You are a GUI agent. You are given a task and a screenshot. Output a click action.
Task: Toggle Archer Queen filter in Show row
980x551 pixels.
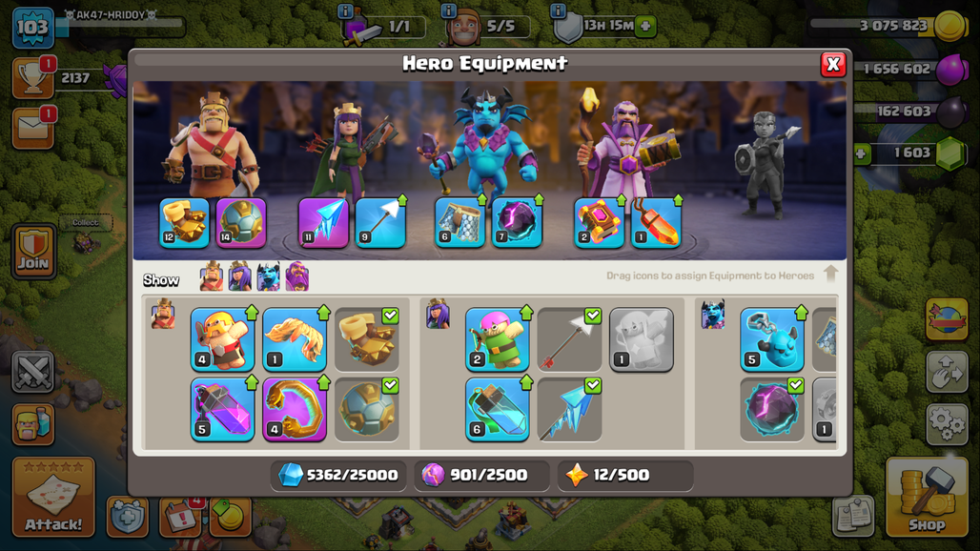[x=240, y=276]
